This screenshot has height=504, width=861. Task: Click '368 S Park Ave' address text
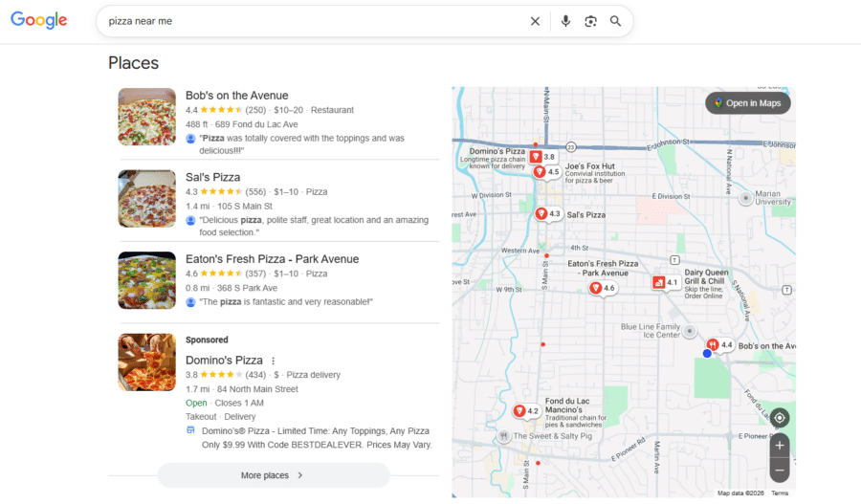click(x=247, y=288)
